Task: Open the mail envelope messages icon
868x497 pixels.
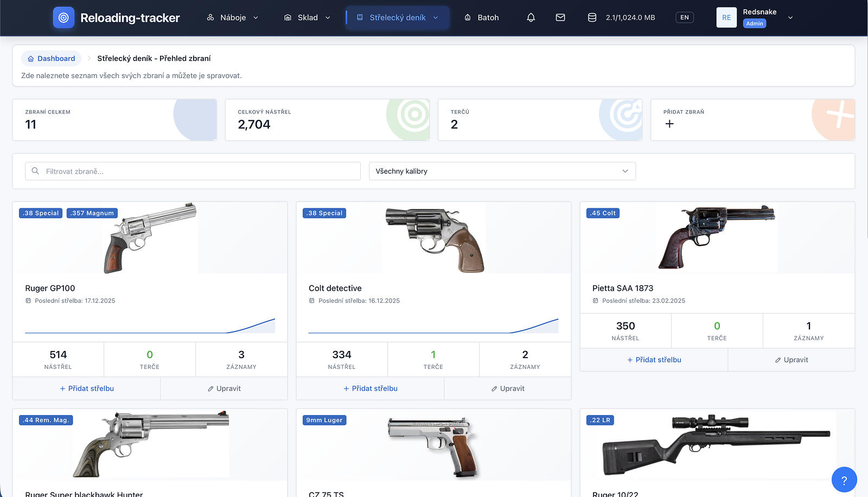Action: tap(560, 17)
